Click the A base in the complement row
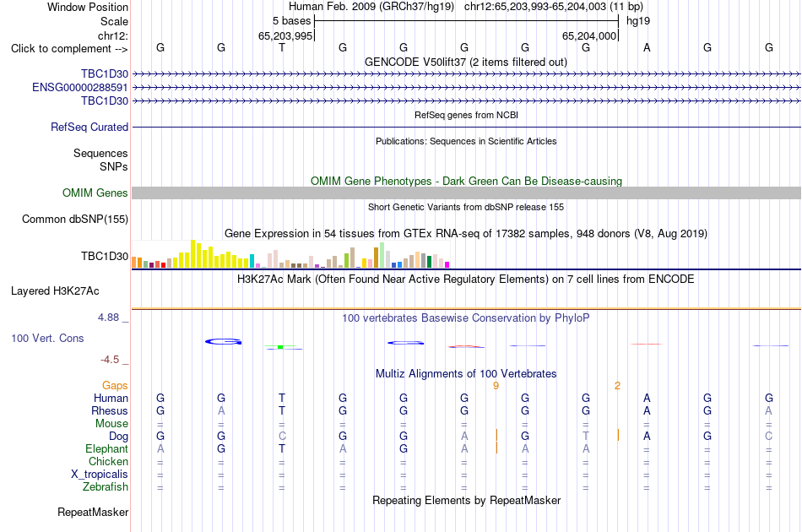 647,47
